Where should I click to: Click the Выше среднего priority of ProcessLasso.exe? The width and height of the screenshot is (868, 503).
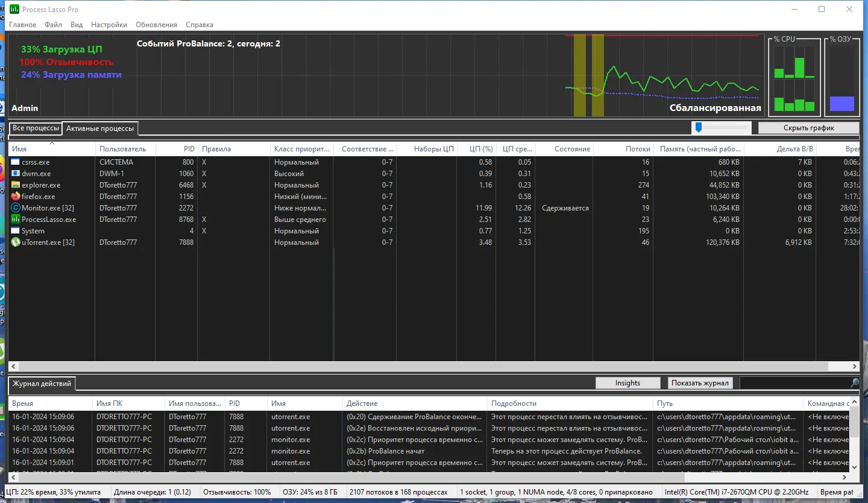pos(300,220)
